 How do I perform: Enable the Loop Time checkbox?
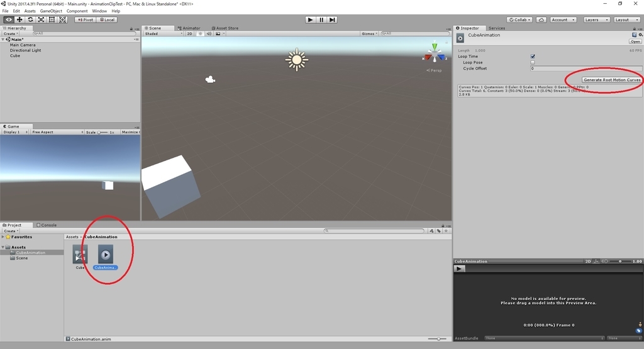coord(533,56)
